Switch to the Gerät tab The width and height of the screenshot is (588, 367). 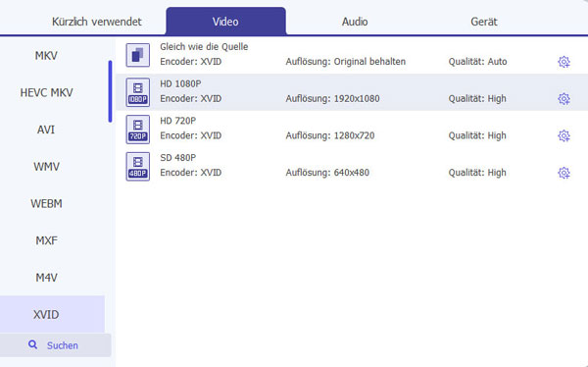pos(484,22)
